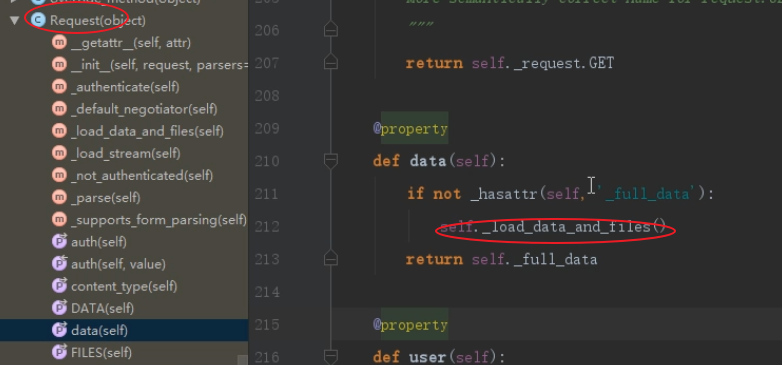Click the @property decorator on line 209
The image size is (782, 365).
[x=410, y=129]
